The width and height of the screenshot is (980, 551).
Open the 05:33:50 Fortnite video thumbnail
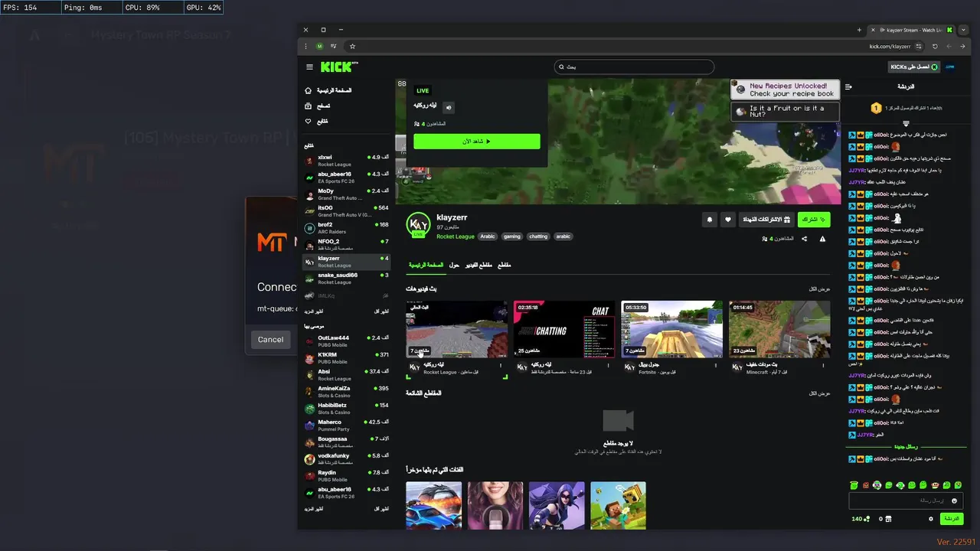671,329
